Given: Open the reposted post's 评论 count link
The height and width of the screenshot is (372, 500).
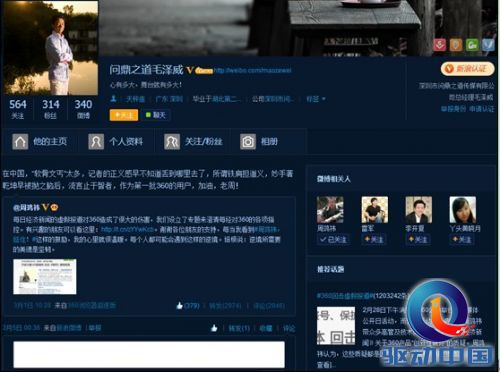Looking at the screenshot, I should [269, 306].
